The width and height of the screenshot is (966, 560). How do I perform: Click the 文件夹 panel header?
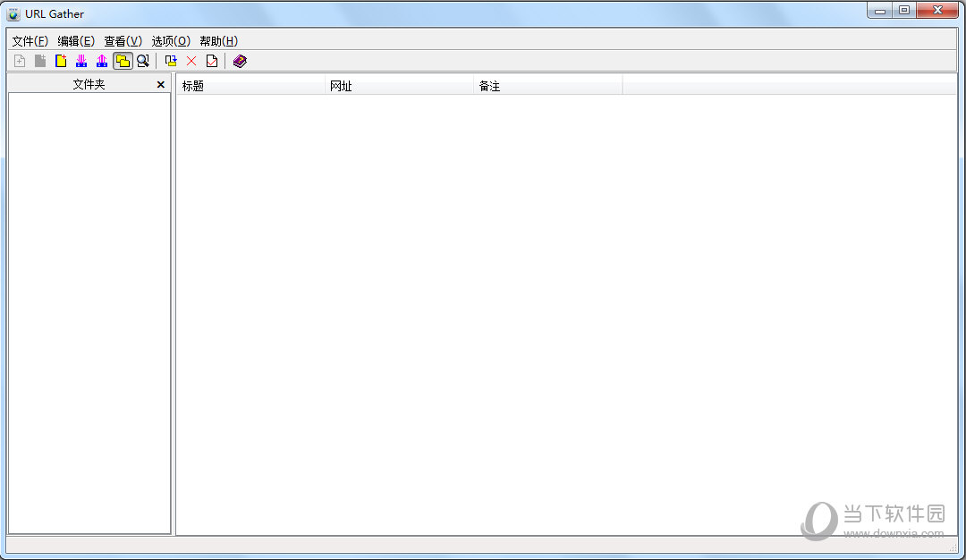89,84
